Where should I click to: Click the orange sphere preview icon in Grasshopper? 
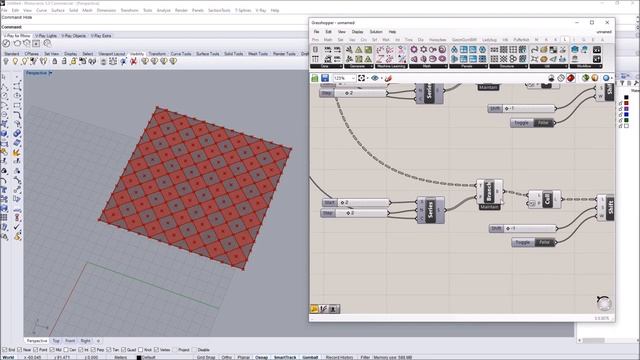pos(595,78)
